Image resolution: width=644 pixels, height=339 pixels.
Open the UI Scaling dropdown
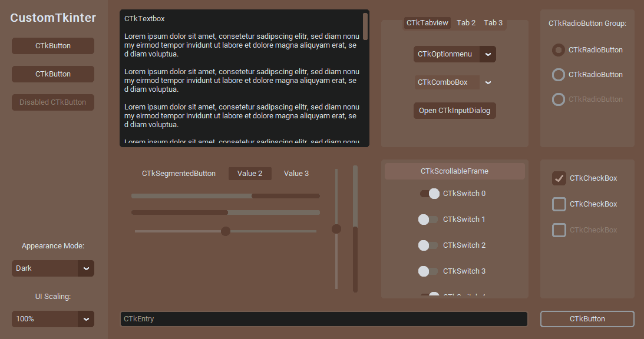pyautogui.click(x=52, y=318)
